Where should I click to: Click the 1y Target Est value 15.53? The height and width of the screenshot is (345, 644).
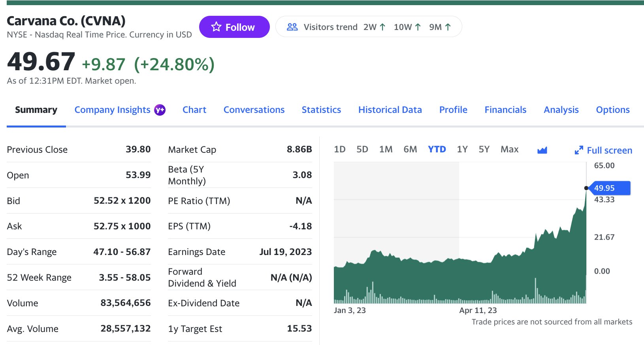(x=299, y=328)
